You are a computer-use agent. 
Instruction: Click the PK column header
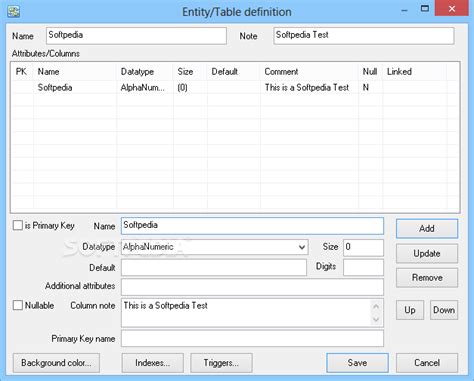(21, 71)
